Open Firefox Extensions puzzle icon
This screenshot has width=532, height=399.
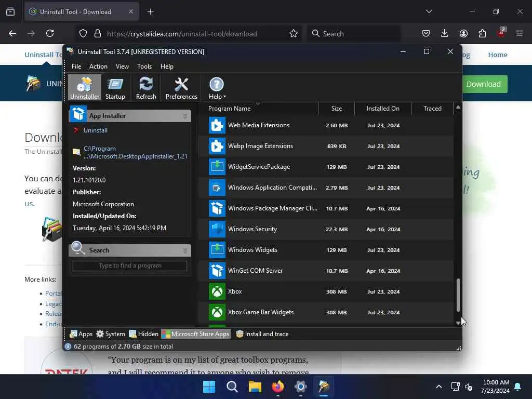[x=482, y=33]
